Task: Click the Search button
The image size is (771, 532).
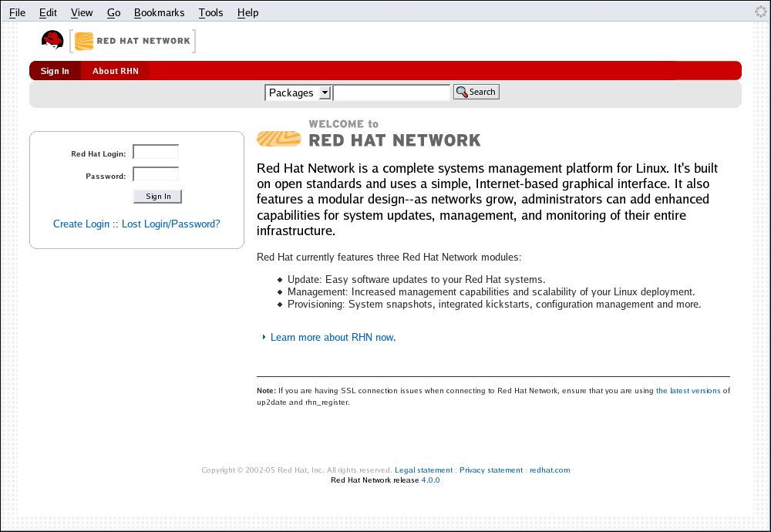Action: pos(476,92)
